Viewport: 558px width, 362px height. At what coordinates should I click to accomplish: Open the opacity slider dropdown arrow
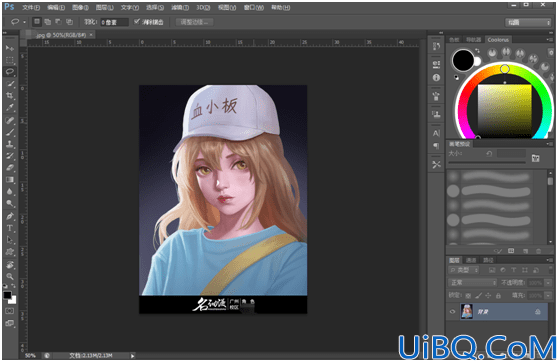[x=548, y=283]
